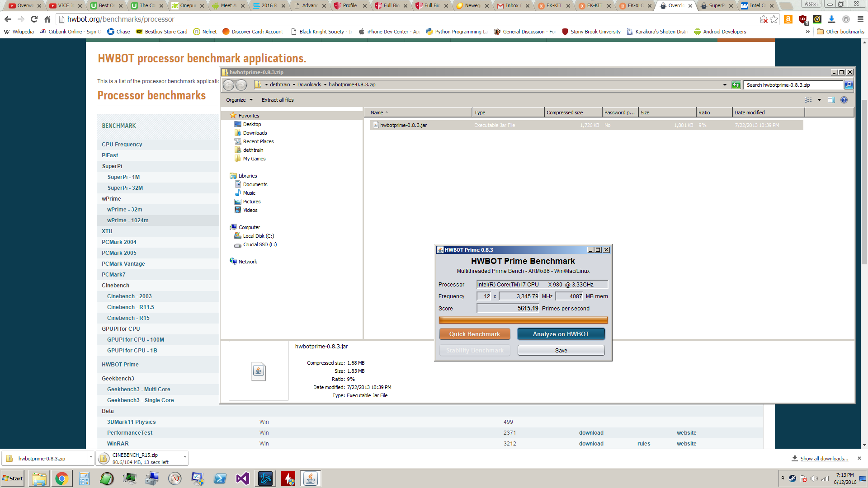The image size is (868, 488).
Task: Switch to the Intel browser tab
Action: [757, 5]
